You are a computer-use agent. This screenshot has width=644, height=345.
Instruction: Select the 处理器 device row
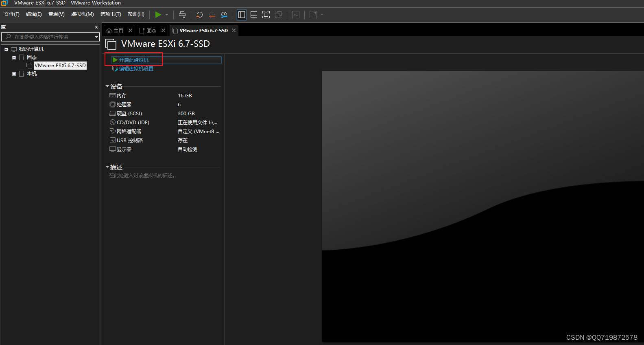click(164, 105)
